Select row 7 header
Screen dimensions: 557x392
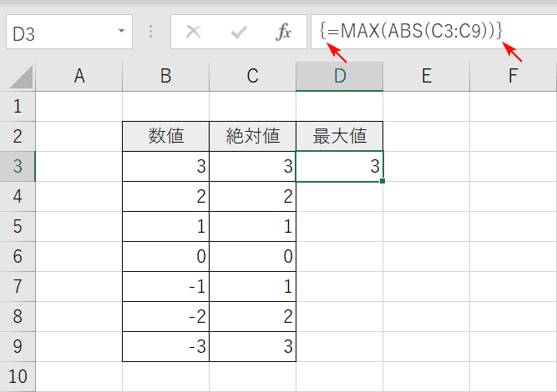click(x=18, y=287)
